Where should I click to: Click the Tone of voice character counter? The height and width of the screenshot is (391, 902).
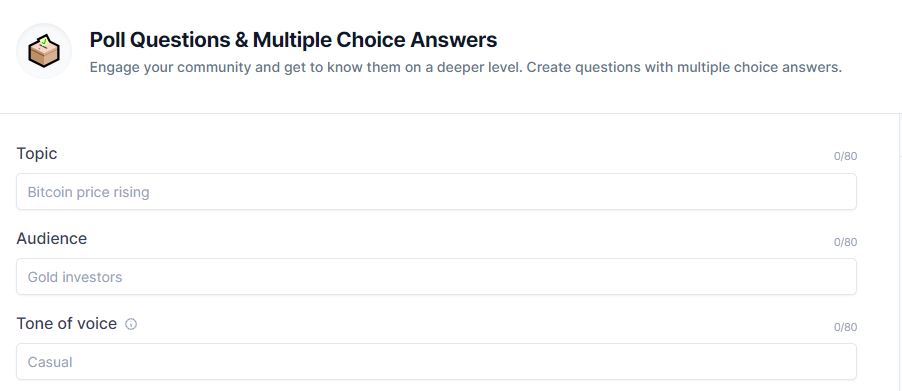(846, 327)
